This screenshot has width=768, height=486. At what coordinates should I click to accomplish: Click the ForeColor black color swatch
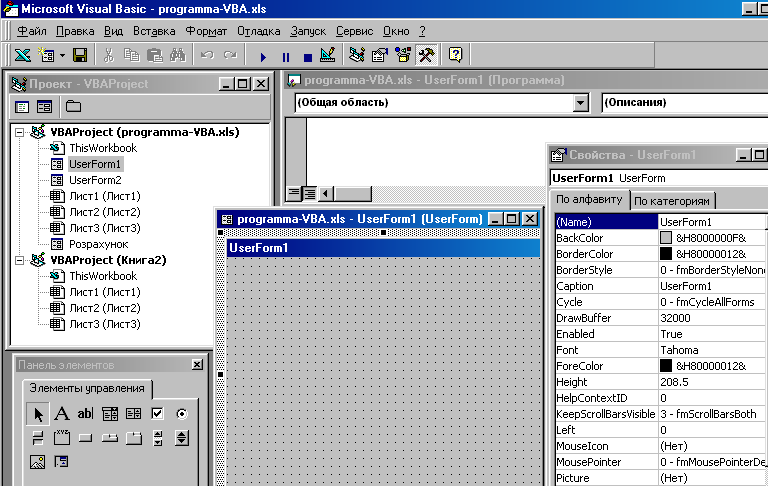(666, 365)
